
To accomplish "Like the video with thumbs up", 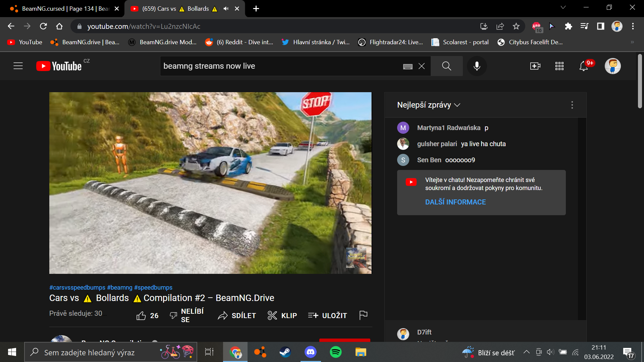I will (x=141, y=315).
